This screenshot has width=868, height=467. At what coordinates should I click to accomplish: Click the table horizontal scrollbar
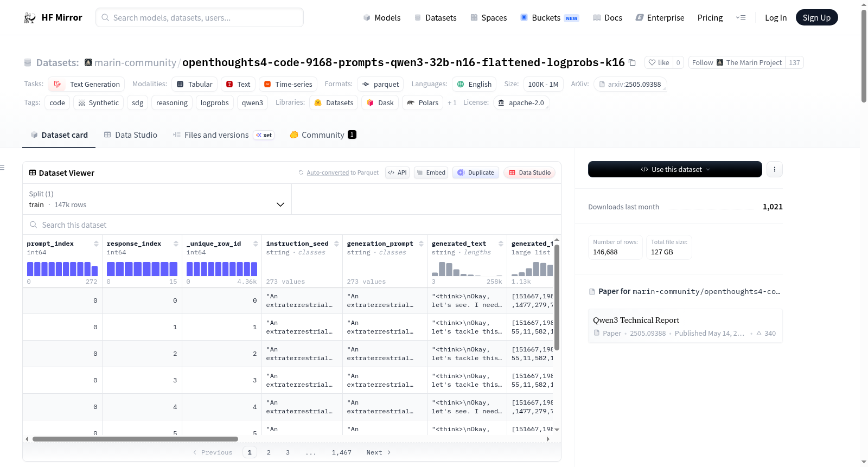tap(135, 439)
